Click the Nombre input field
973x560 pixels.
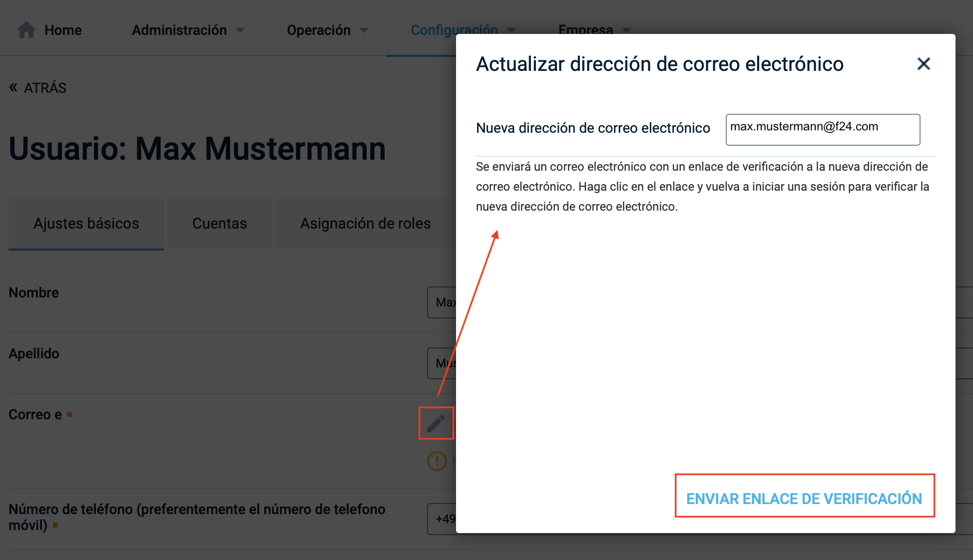442,302
